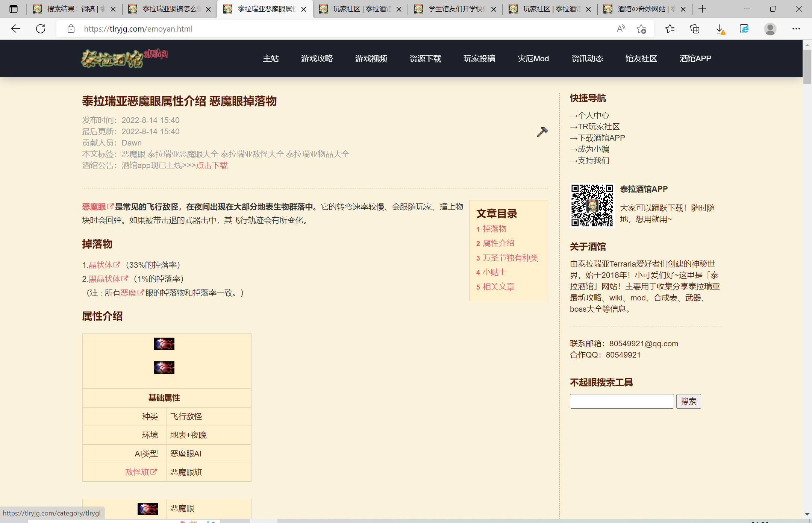
Task: Click the demon eye sprite beside 恶魔眼 label
Action: (148, 509)
